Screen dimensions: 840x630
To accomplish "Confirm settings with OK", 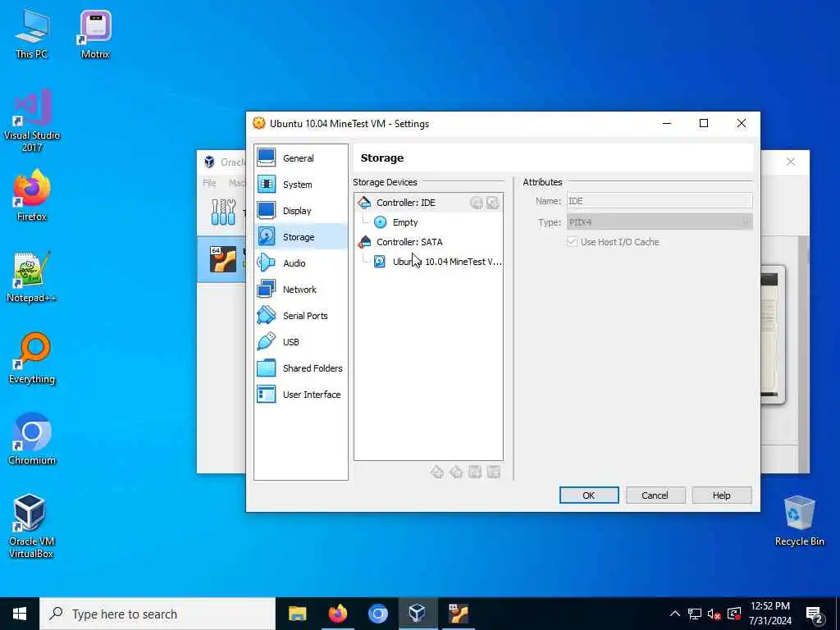I will (x=589, y=495).
